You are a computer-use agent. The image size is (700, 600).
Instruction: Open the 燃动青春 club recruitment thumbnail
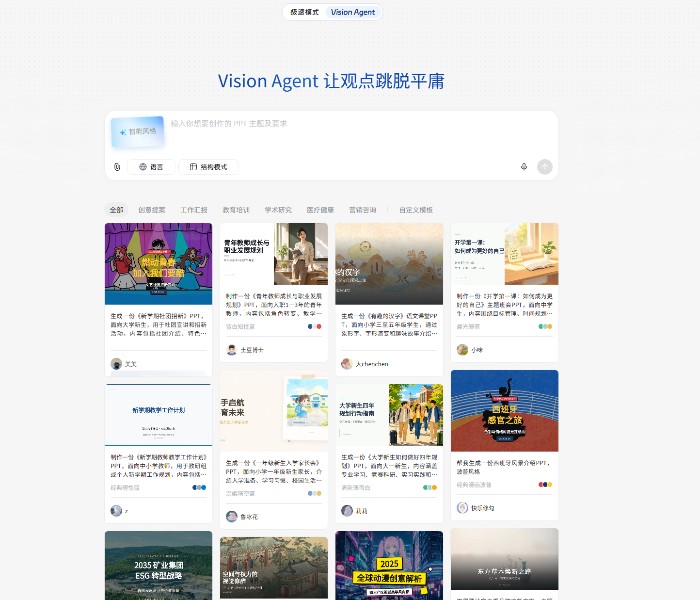(159, 264)
